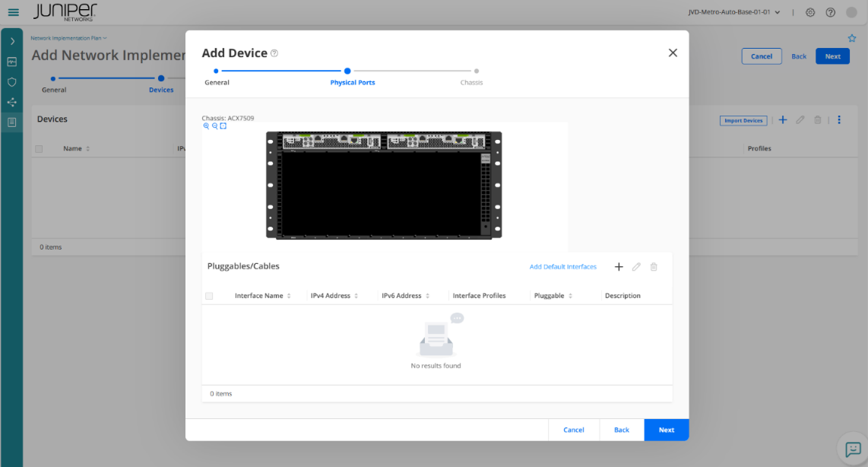Tick the Devices table select-all checkbox
Image resolution: width=868 pixels, height=467 pixels.
[x=39, y=149]
